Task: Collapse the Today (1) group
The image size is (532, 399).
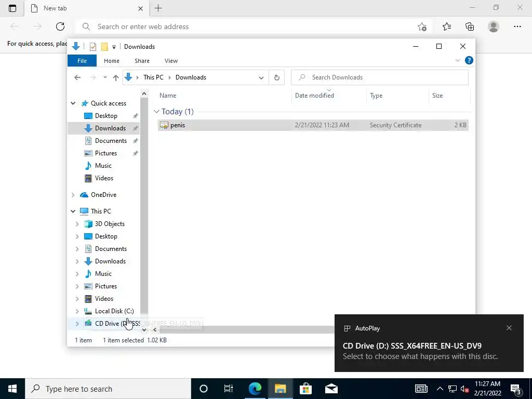Action: (156, 112)
